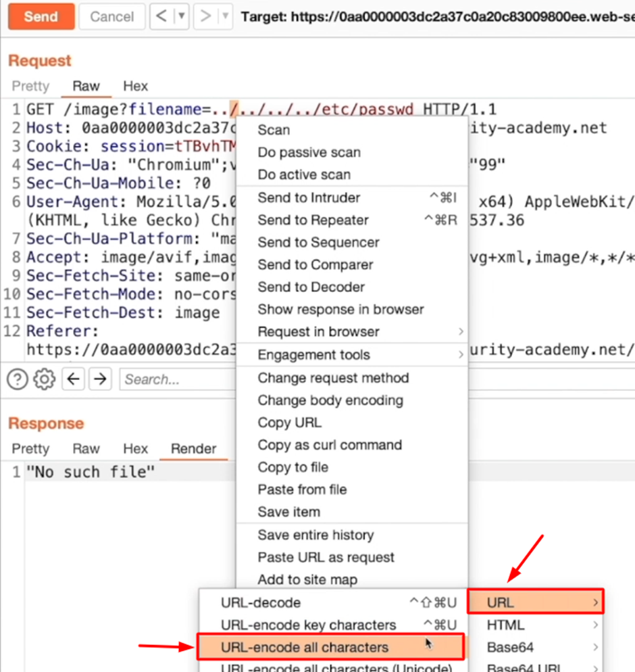The image size is (635, 672).
Task: Focus the Search... input field
Action: pos(178,379)
